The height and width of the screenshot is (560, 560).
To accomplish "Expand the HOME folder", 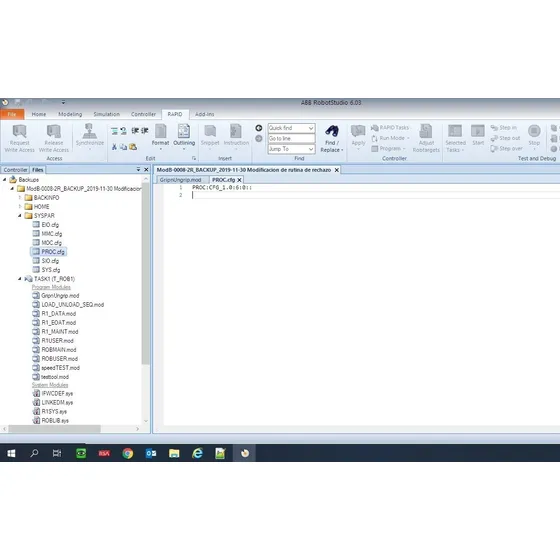I will click(20, 206).
